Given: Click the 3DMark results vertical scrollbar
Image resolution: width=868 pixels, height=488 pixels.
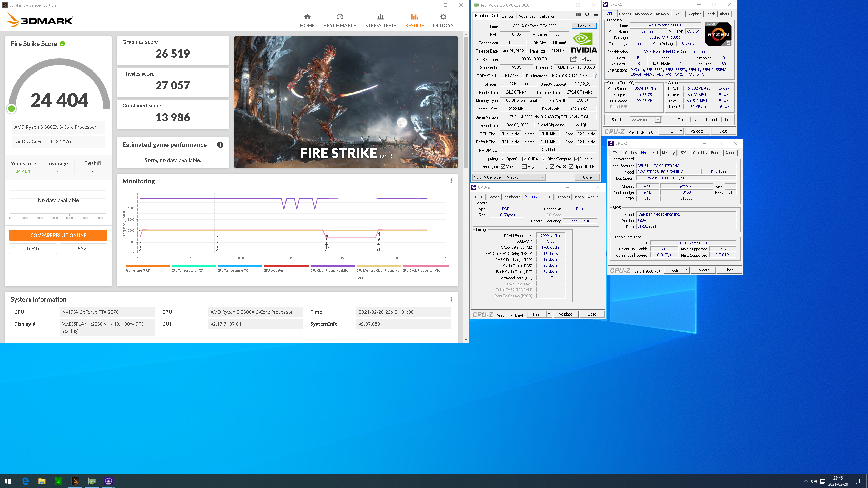Looking at the screenshot, I should coord(466,102).
